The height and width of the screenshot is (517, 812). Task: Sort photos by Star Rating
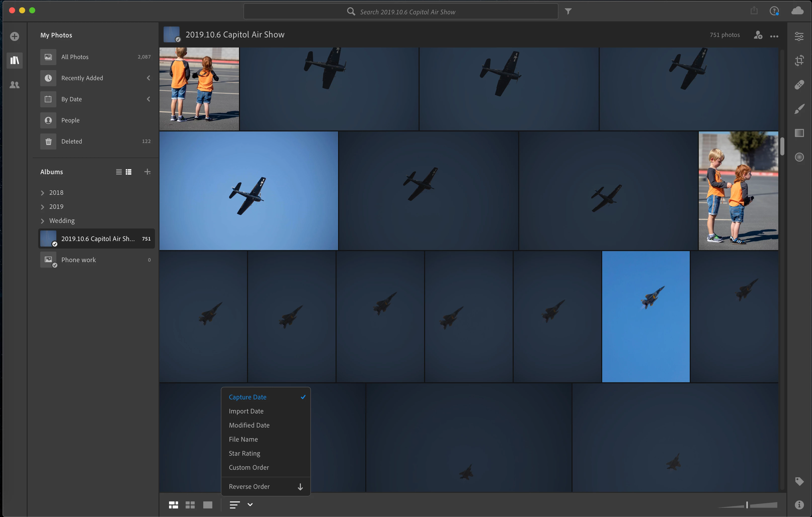pos(245,453)
